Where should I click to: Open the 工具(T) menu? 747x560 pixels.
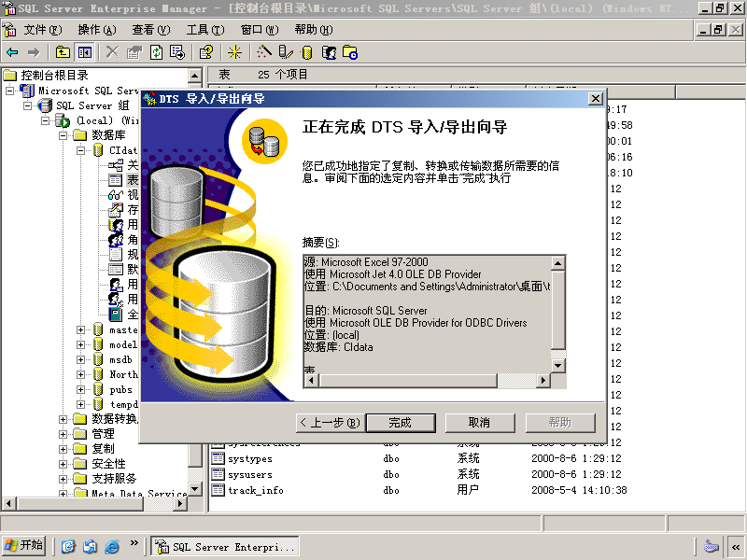(x=205, y=30)
